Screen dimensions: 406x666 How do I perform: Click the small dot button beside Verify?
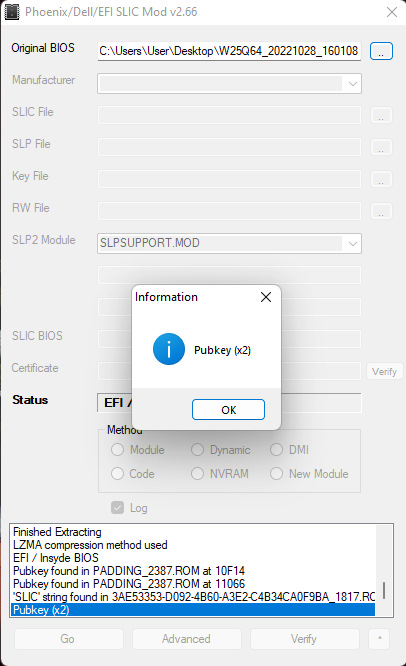tap(379, 638)
